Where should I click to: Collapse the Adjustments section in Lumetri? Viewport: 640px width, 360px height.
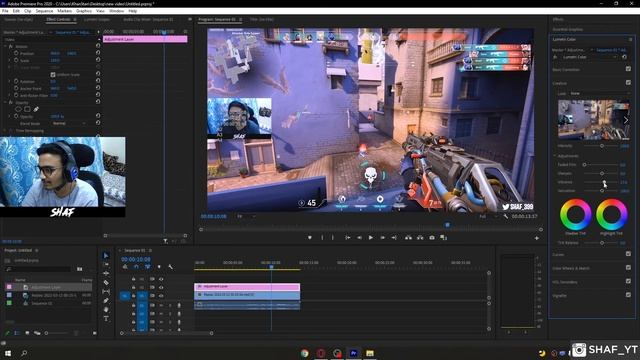tap(555, 156)
